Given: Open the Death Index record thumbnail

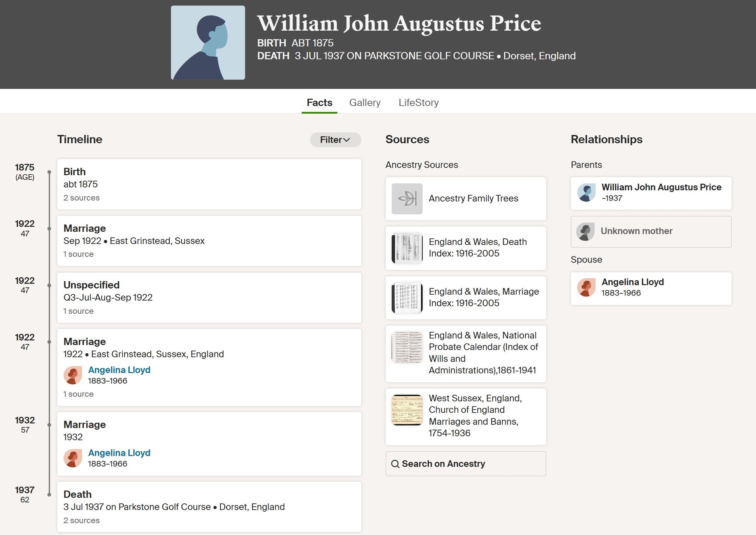Looking at the screenshot, I should (x=407, y=248).
